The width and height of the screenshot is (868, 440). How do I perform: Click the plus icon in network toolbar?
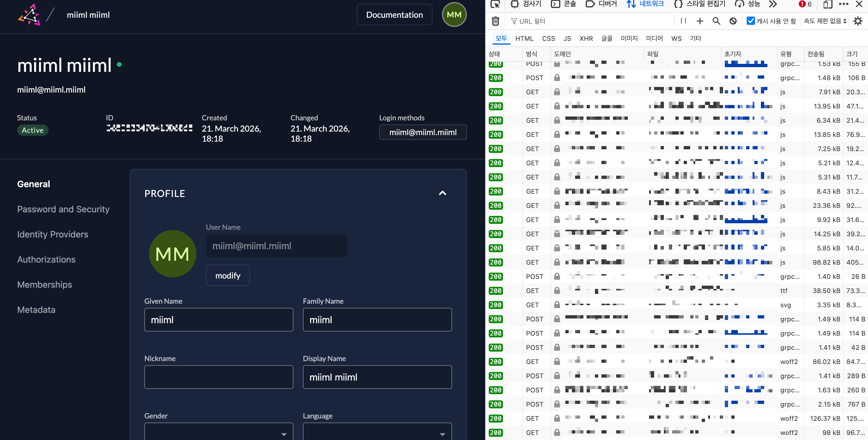click(700, 21)
